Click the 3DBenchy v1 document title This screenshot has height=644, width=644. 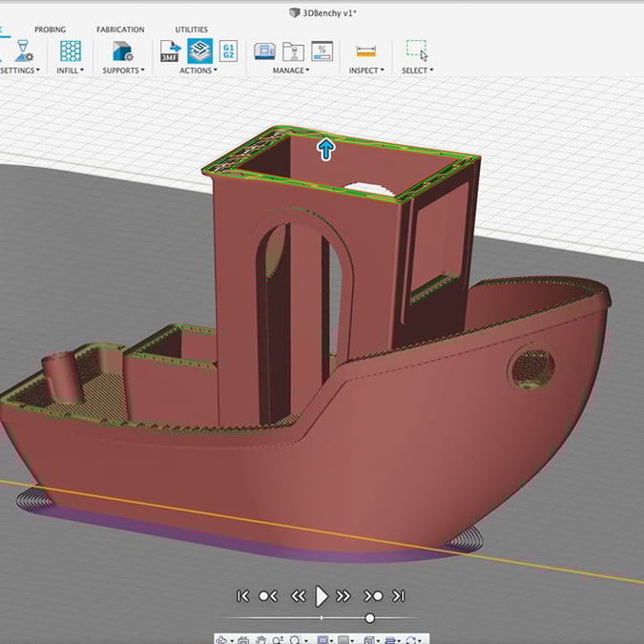[329, 12]
